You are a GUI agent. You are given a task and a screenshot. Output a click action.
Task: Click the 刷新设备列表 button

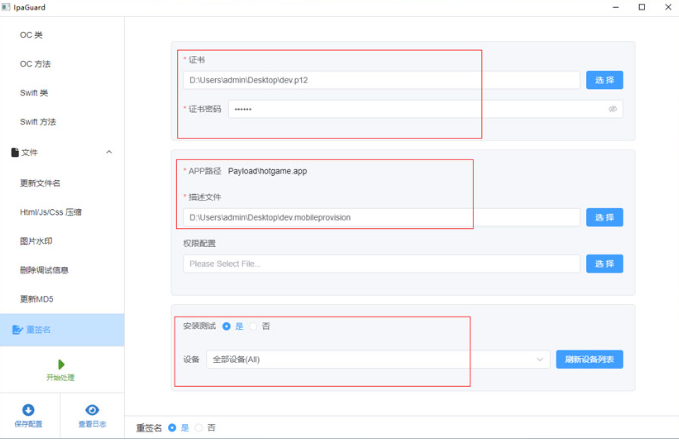[x=589, y=359]
